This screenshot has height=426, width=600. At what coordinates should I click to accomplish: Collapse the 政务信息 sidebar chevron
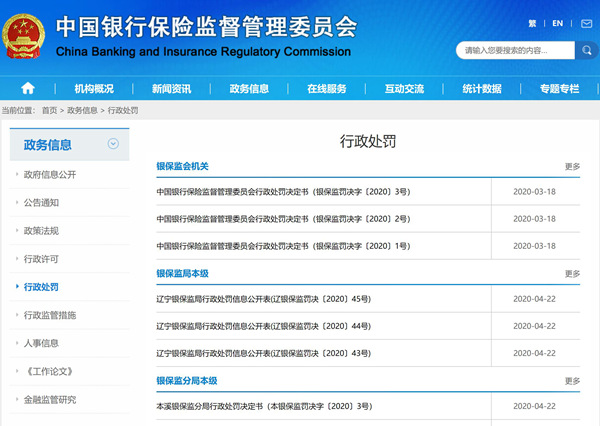tap(113, 144)
